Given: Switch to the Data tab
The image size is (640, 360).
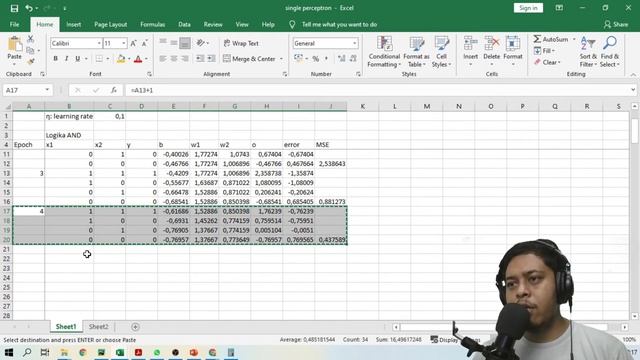Looking at the screenshot, I should (184, 24).
